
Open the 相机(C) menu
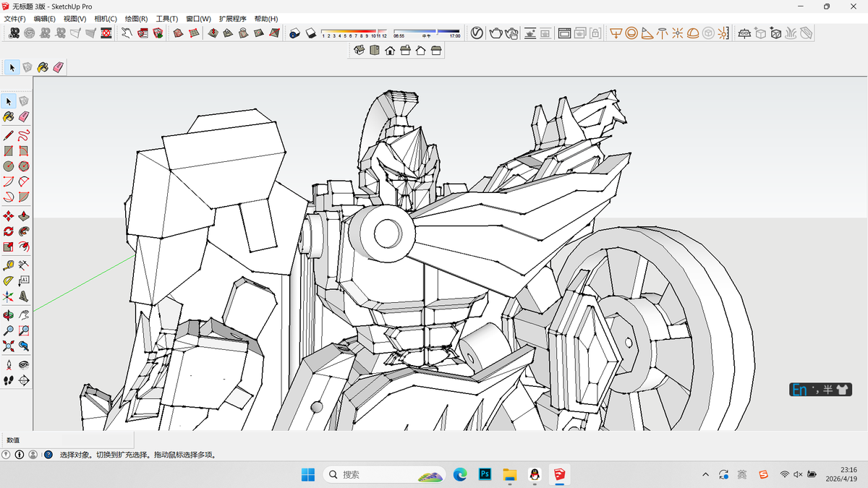tap(106, 19)
